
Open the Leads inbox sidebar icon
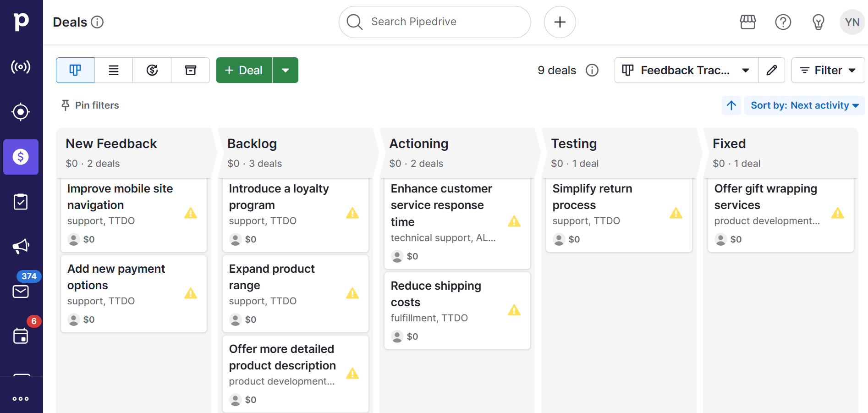coord(21,67)
